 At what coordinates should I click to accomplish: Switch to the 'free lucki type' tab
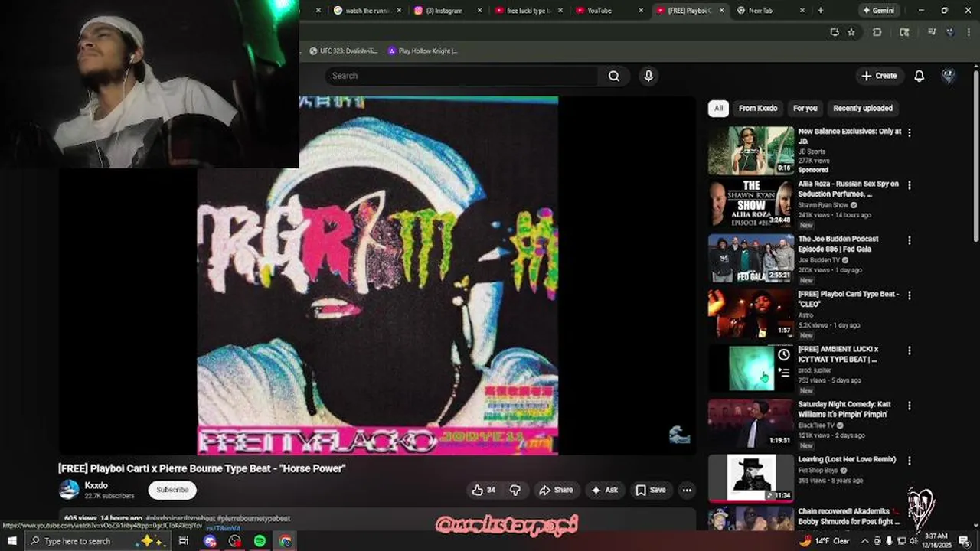[x=528, y=11]
